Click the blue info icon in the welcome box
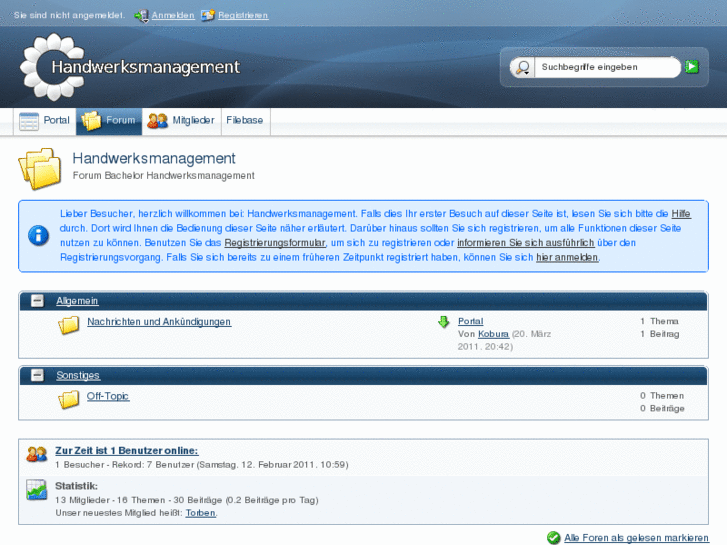 (38, 235)
